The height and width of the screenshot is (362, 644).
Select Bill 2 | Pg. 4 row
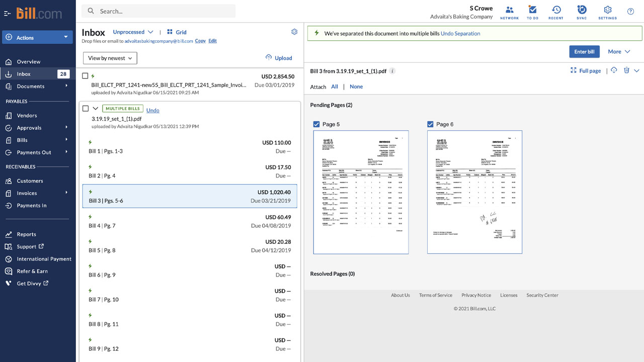tap(190, 171)
